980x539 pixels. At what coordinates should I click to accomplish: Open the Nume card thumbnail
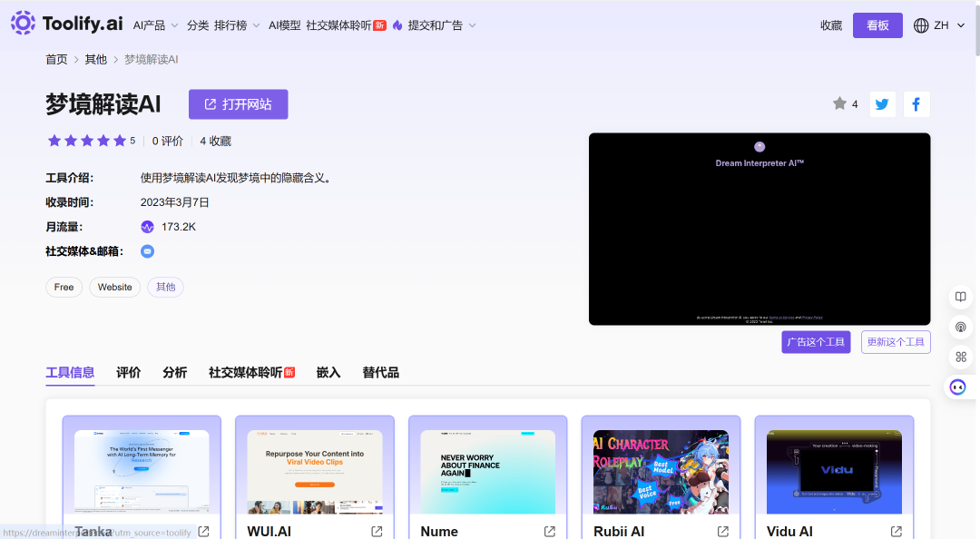coord(488,472)
